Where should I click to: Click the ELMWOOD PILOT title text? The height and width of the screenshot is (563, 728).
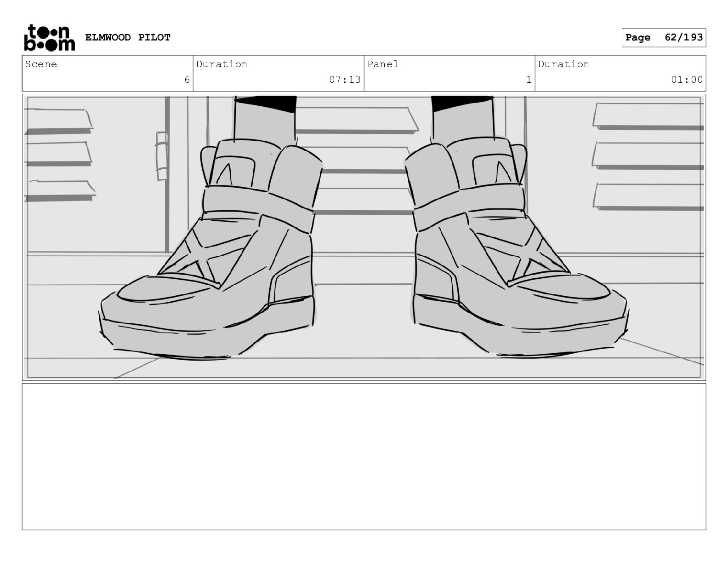click(128, 37)
